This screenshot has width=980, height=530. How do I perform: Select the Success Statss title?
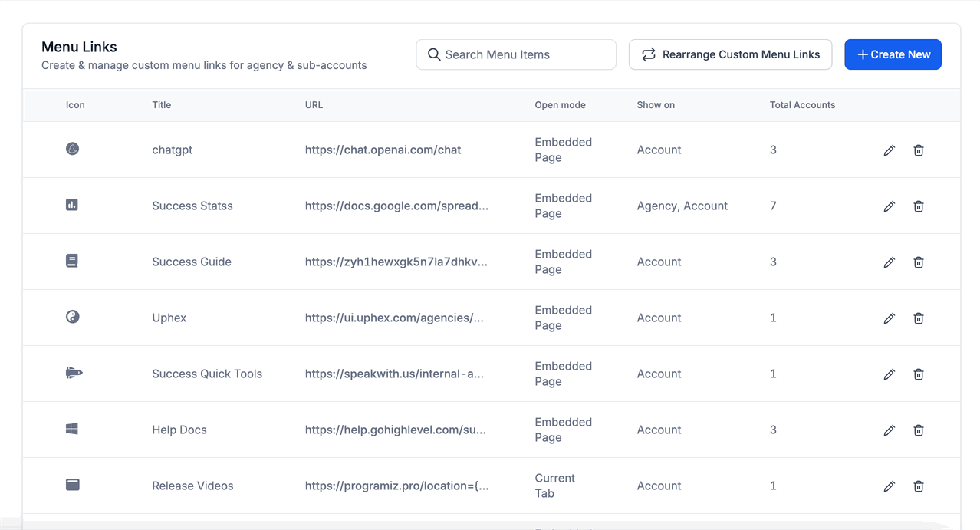point(192,206)
